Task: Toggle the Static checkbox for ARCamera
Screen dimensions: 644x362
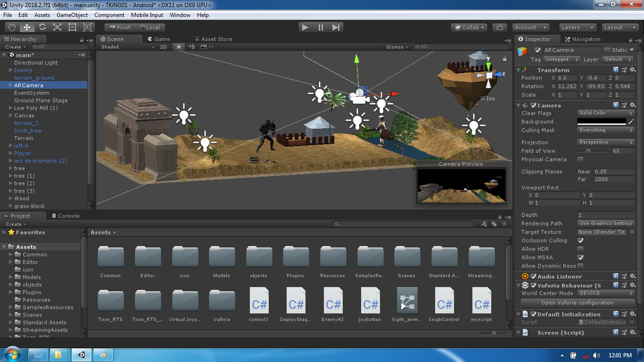Action: click(607, 50)
